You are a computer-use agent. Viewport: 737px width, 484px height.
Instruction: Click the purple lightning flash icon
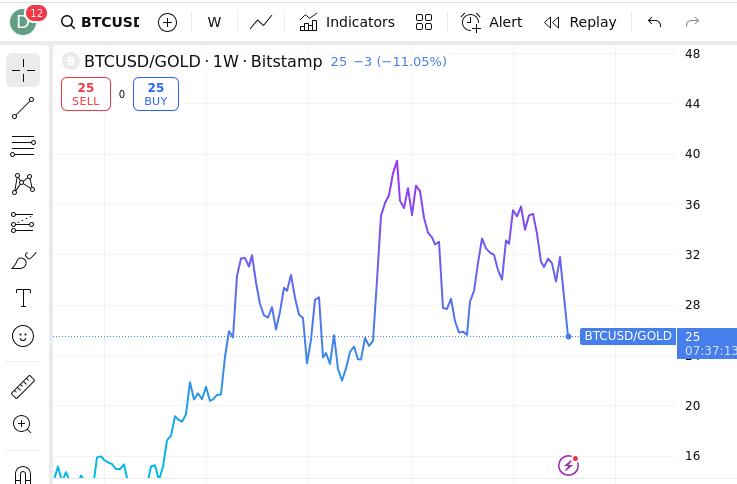click(x=568, y=464)
